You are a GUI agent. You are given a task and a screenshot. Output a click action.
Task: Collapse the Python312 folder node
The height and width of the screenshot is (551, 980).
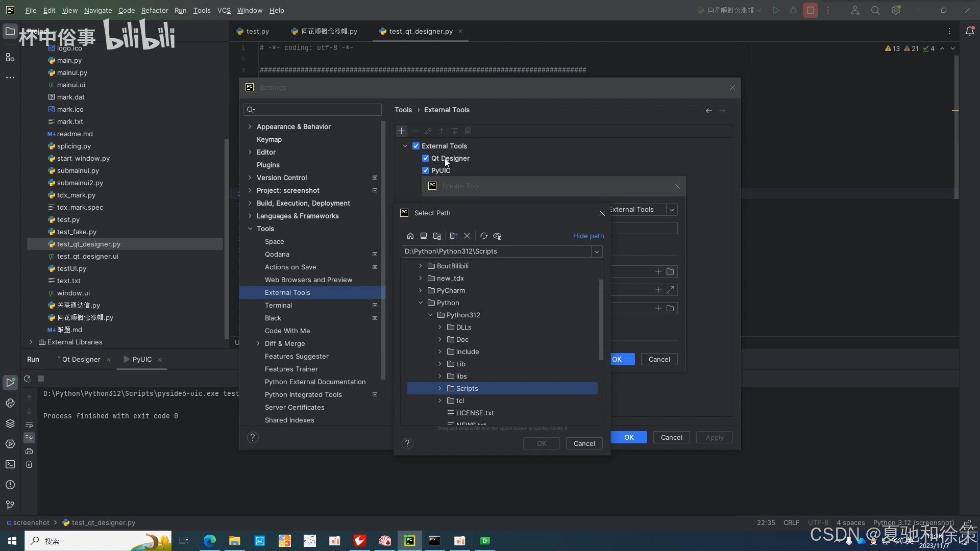pyautogui.click(x=430, y=315)
